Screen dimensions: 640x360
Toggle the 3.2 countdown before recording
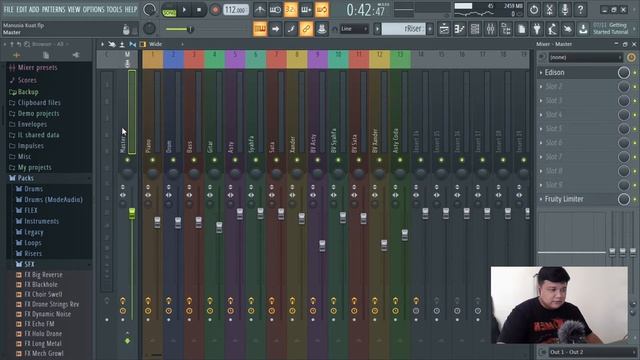point(291,9)
